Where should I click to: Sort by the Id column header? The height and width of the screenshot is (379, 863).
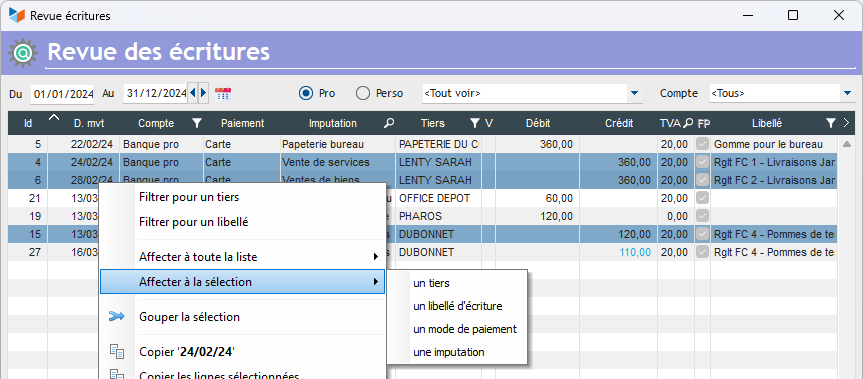[28, 124]
